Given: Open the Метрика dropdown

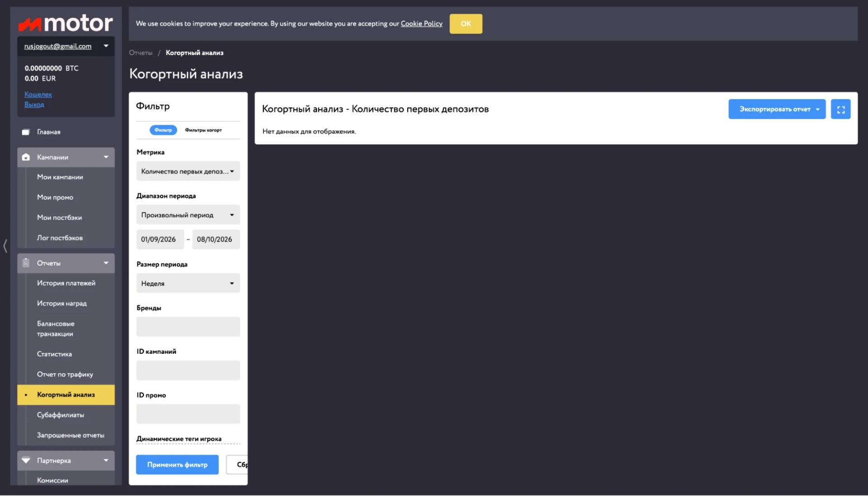Looking at the screenshot, I should point(188,171).
